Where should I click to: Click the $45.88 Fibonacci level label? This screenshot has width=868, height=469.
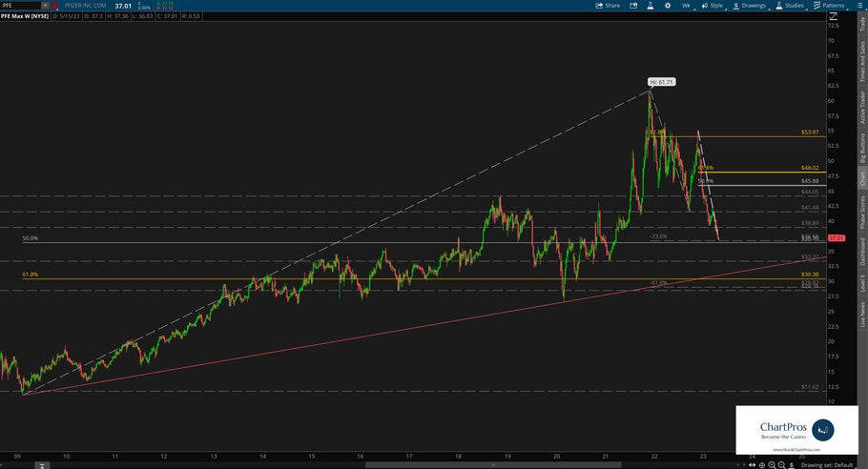810,181
